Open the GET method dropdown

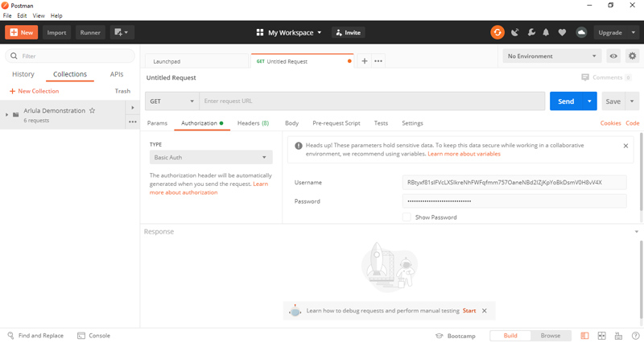[x=171, y=101]
